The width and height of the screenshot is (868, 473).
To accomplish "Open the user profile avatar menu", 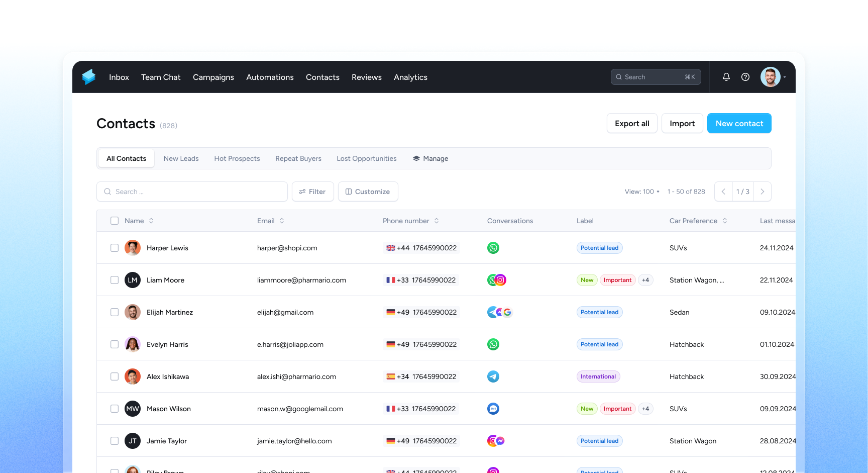I will (x=771, y=77).
